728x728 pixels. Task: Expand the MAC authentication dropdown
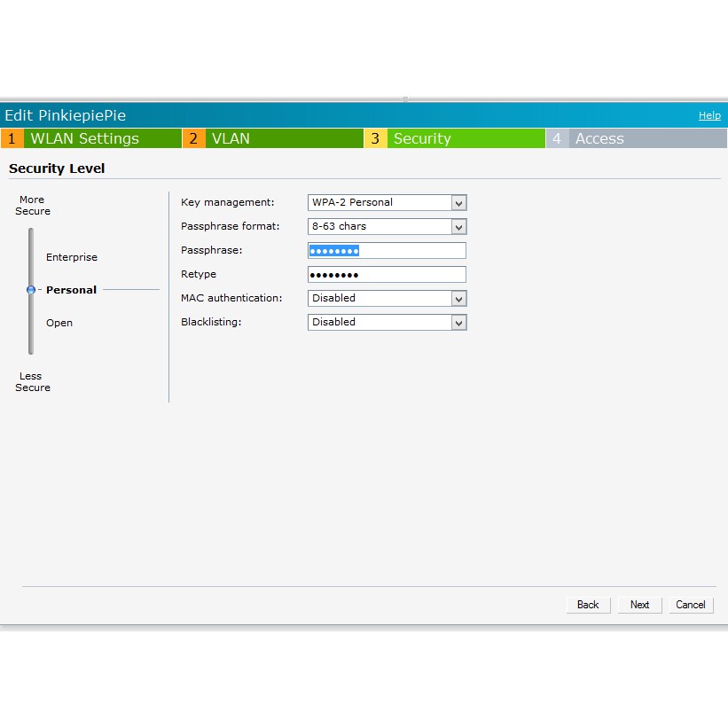(x=387, y=298)
